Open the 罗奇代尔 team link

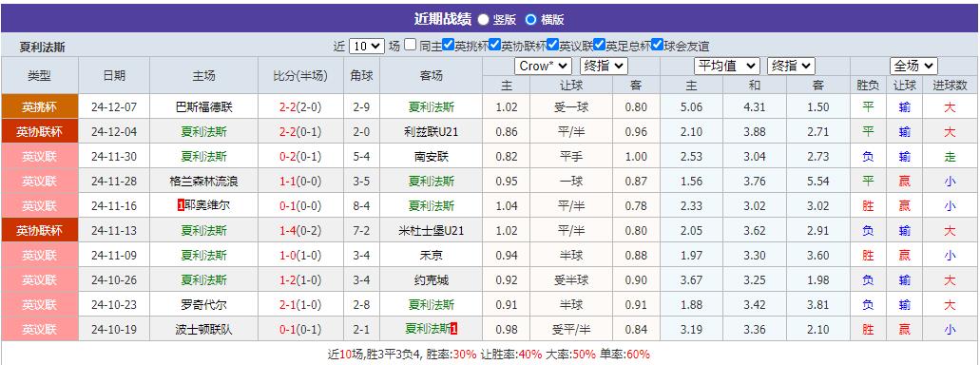click(x=203, y=304)
